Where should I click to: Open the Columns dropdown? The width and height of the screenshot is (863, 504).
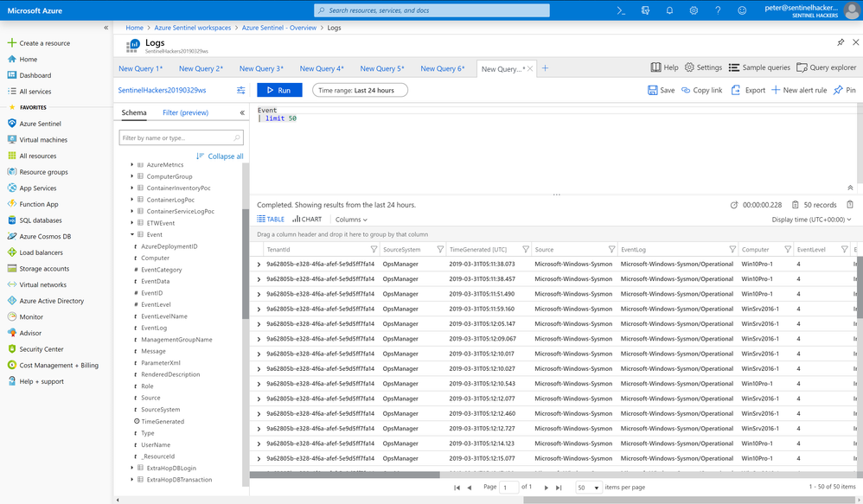[x=351, y=220]
